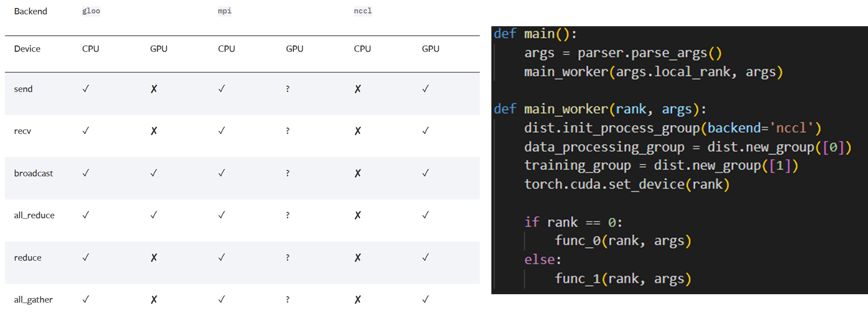The height and width of the screenshot is (320, 868).
Task: Click send row's mpi GPU question mark
Action: pyautogui.click(x=288, y=89)
